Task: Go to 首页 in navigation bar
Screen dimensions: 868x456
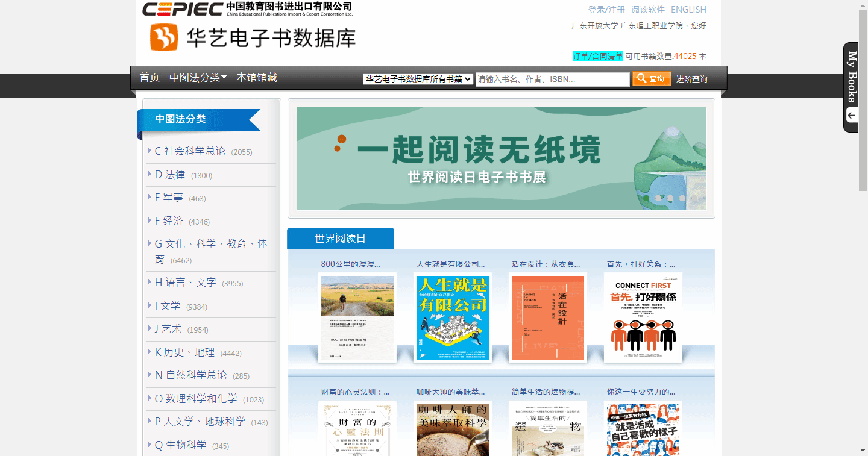Action: 149,78
